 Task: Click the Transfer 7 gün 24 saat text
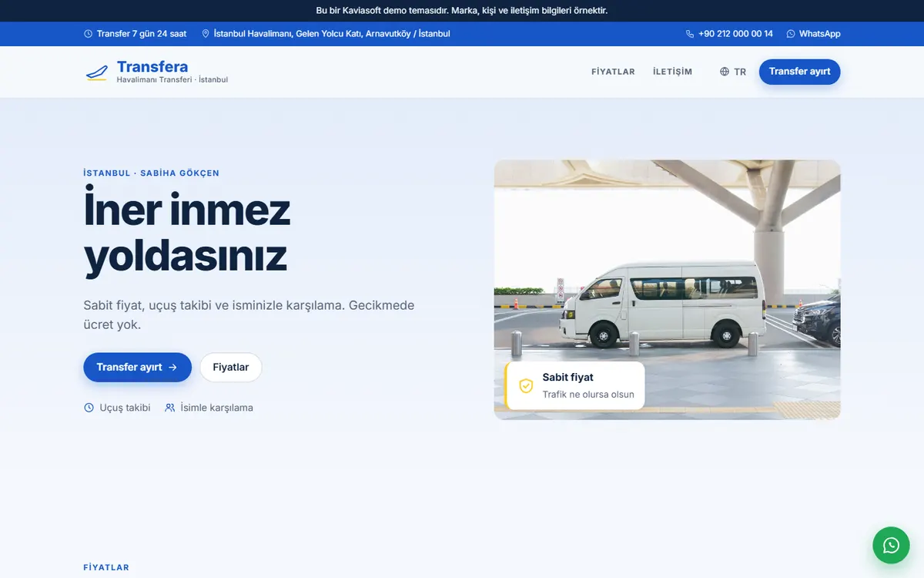[x=142, y=34]
